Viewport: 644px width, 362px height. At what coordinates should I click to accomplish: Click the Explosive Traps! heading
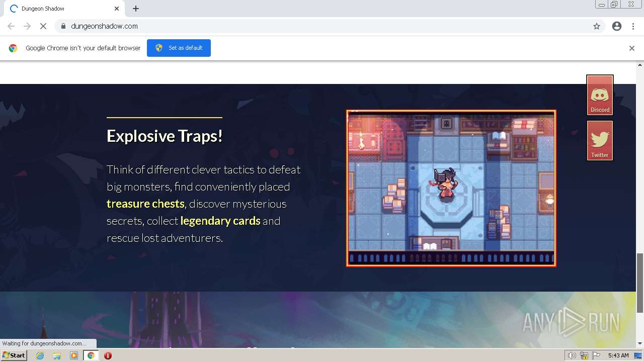coord(165,136)
